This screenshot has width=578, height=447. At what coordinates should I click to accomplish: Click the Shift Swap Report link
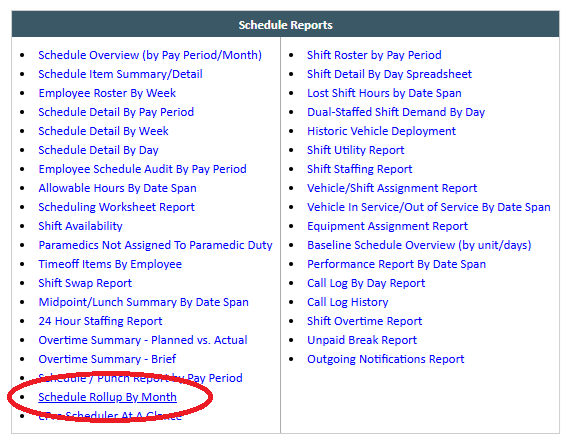point(85,283)
